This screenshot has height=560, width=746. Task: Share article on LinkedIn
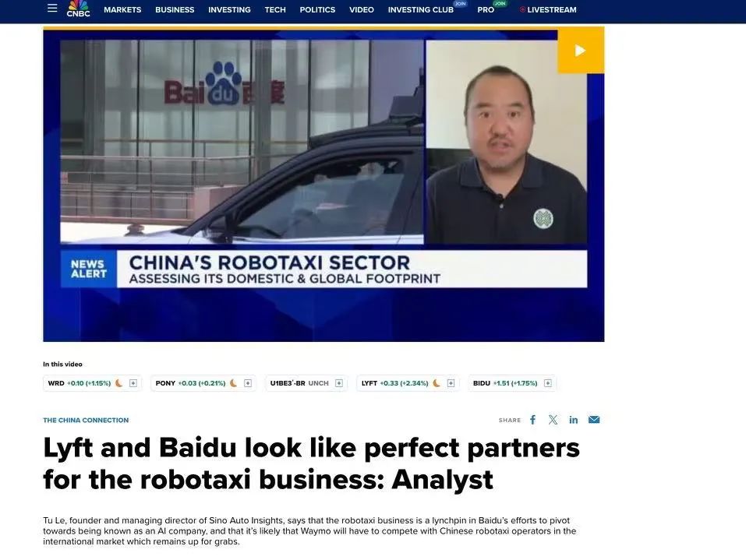[573, 420]
